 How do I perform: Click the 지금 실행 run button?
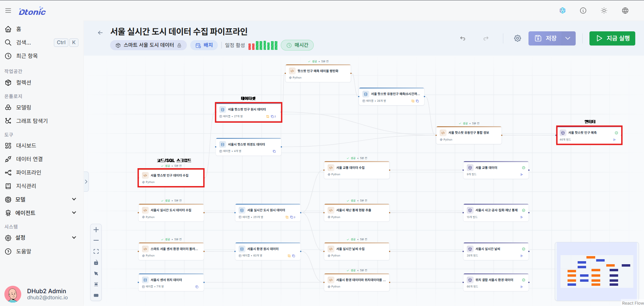612,38
